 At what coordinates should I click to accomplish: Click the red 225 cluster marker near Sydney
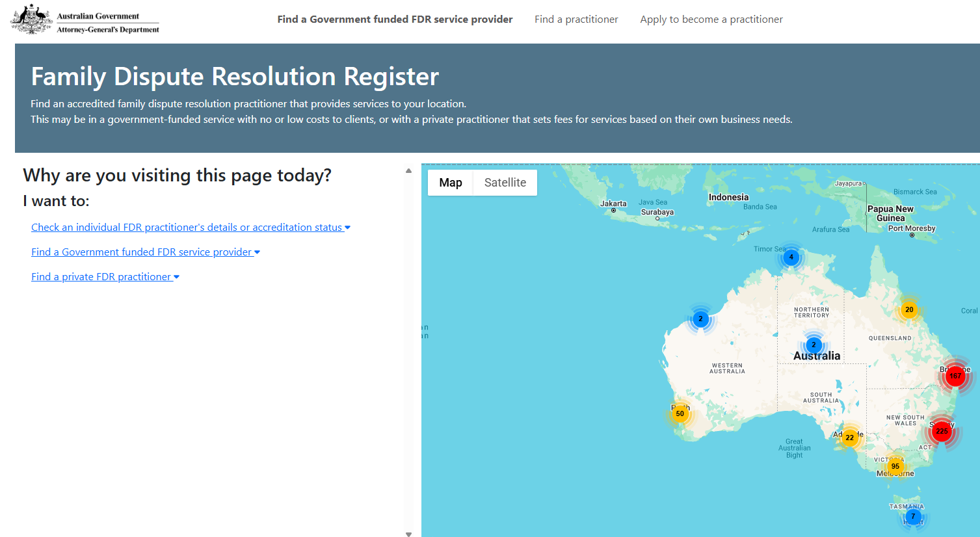[942, 431]
